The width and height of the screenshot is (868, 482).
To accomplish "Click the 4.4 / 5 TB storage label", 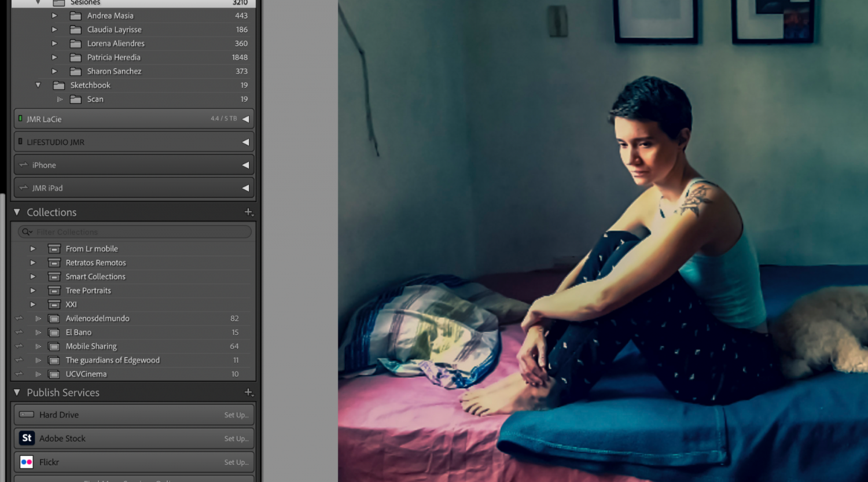I will [x=224, y=119].
